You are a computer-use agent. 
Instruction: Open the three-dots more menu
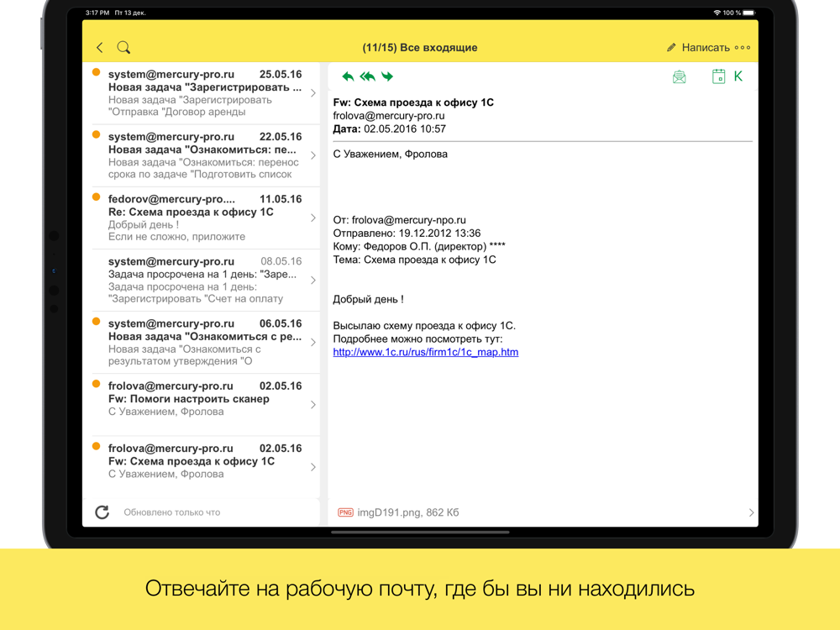click(x=743, y=48)
